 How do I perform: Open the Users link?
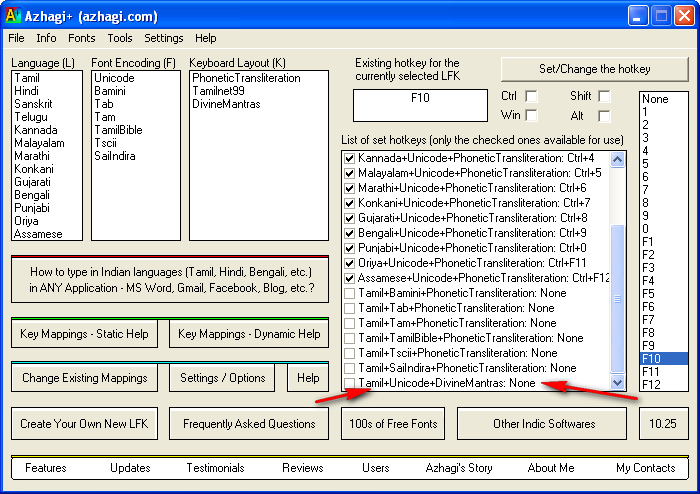coord(376,468)
